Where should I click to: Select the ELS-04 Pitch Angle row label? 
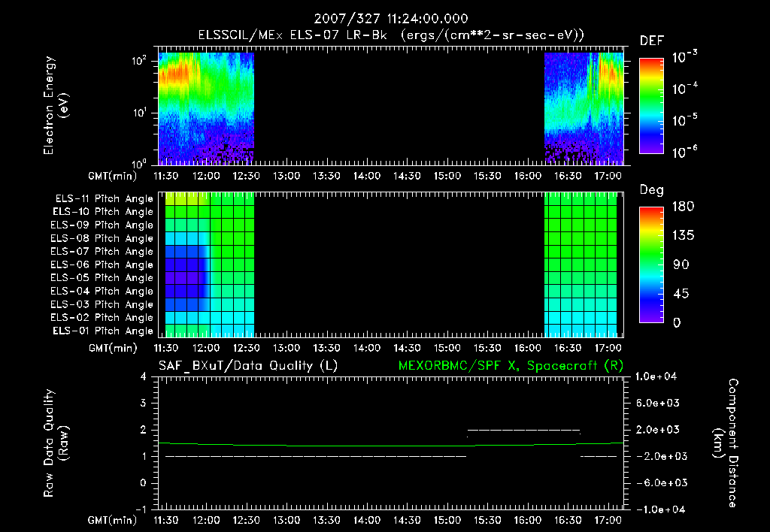[x=102, y=291]
